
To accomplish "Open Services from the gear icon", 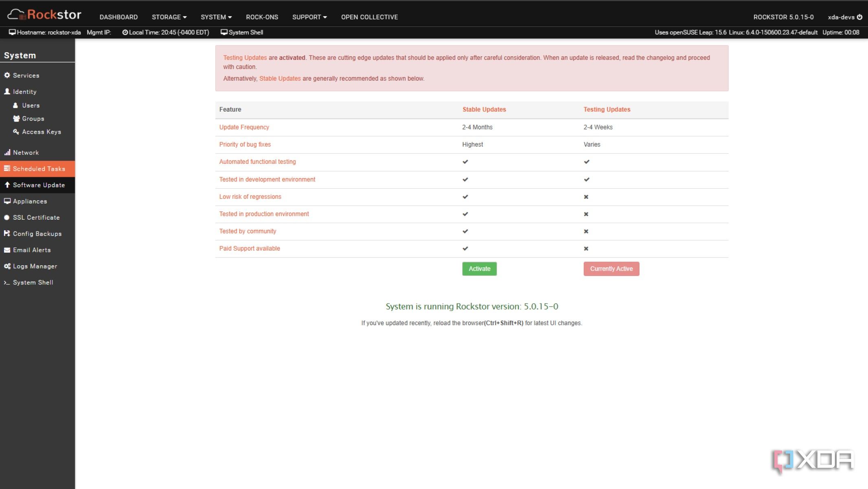I will (x=7, y=75).
